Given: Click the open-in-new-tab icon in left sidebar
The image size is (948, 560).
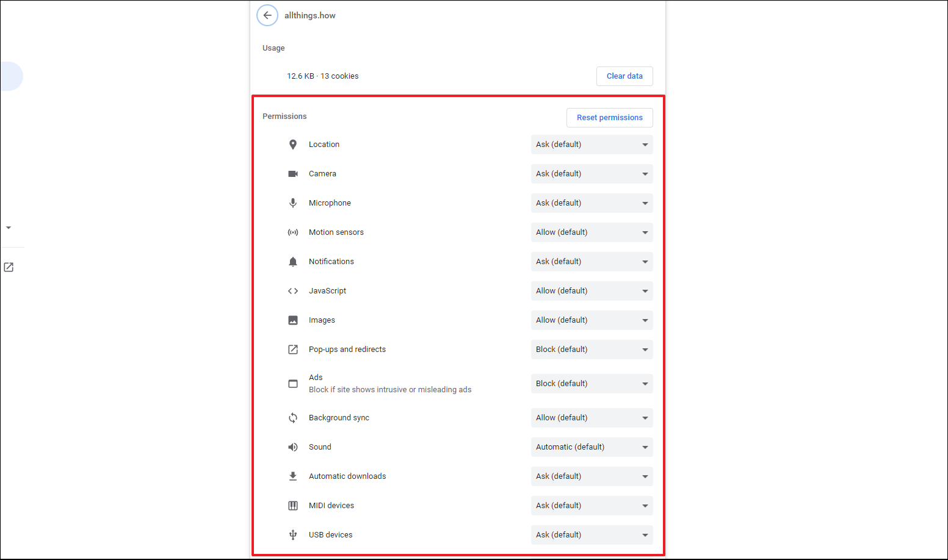Looking at the screenshot, I should pyautogui.click(x=9, y=267).
